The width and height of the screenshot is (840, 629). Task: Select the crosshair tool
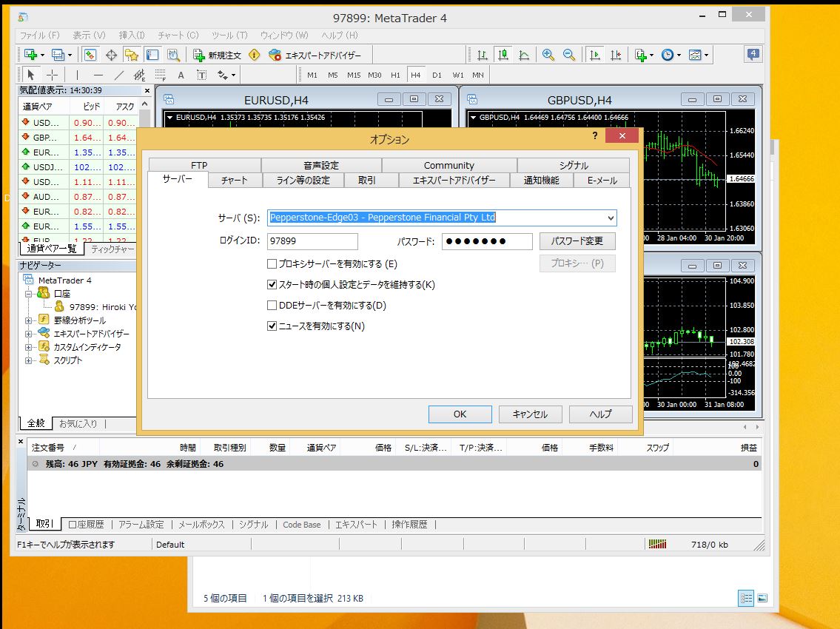(52, 75)
